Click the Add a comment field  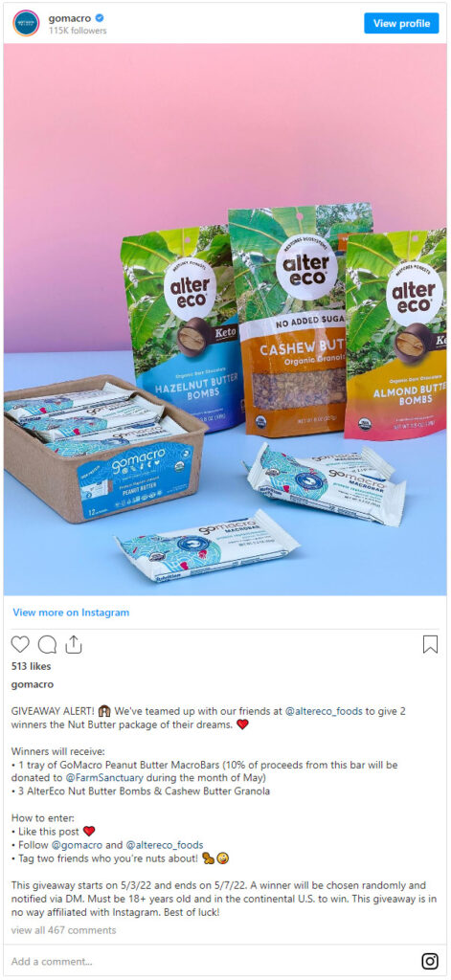pyautogui.click(x=213, y=961)
